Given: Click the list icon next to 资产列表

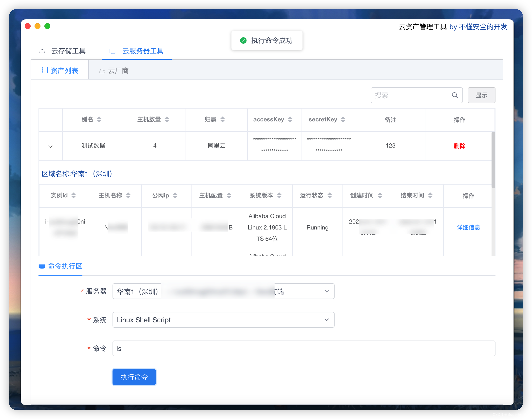Looking at the screenshot, I should [x=45, y=70].
